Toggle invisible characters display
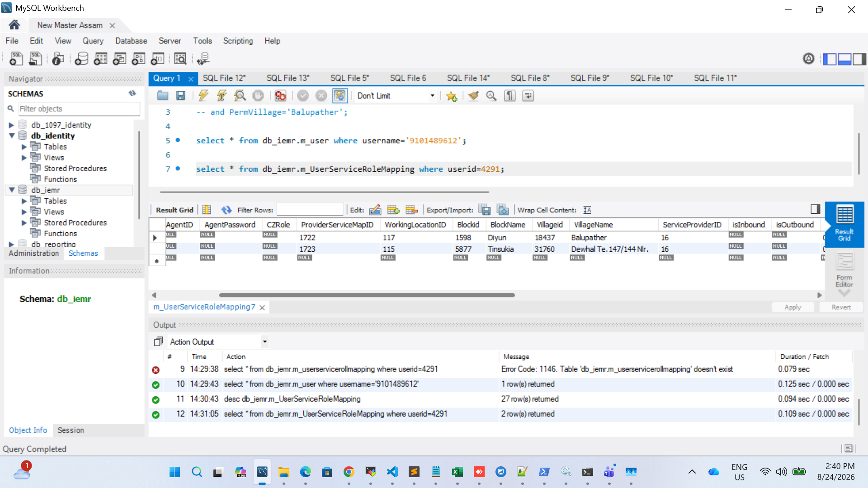Image resolution: width=868 pixels, height=488 pixels. click(509, 96)
